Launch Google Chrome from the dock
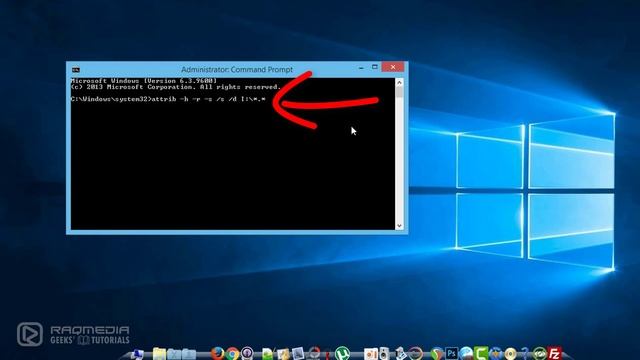This screenshot has height=360, width=640. [232, 353]
